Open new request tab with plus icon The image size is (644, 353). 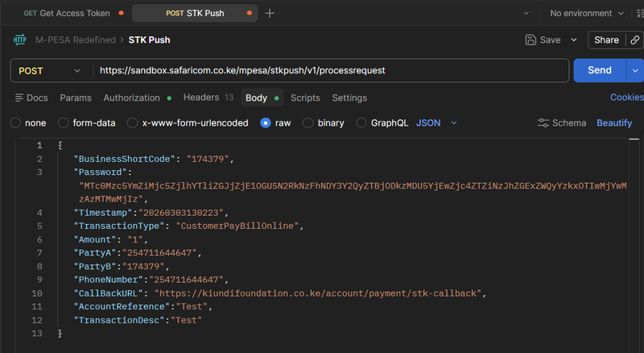click(x=270, y=13)
